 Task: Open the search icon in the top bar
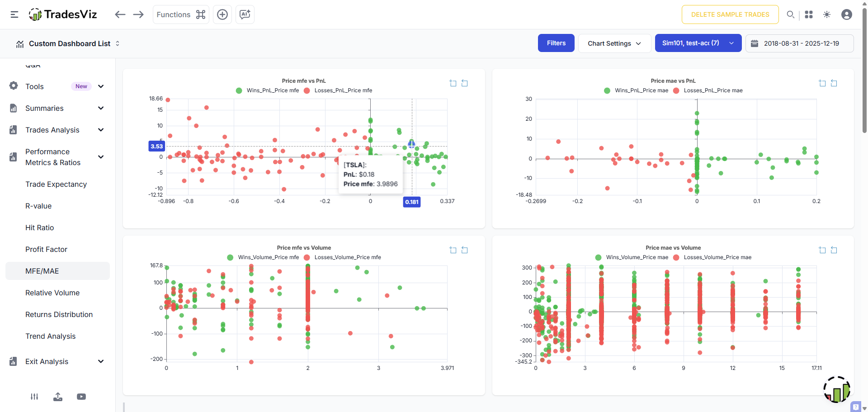(791, 14)
